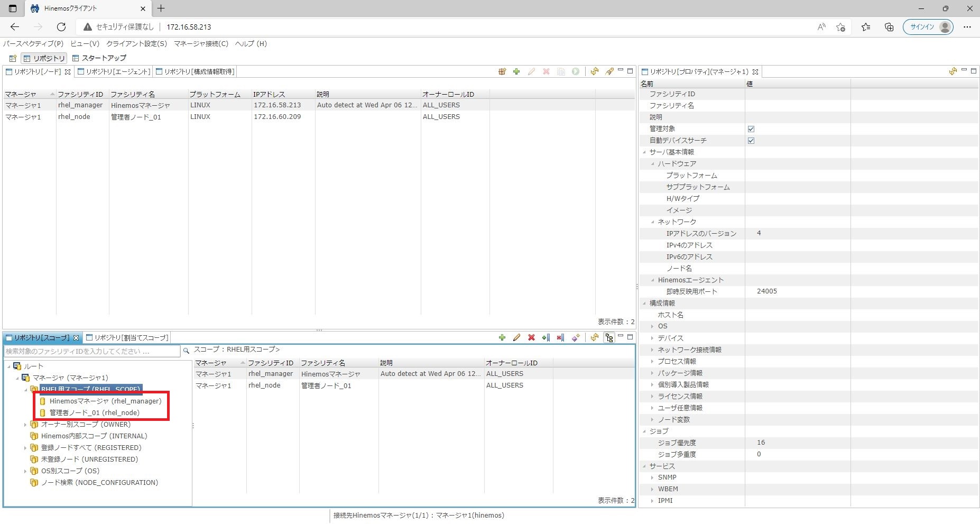Delete the selected scope with red X
This screenshot has height=524, width=980.
coord(532,337)
